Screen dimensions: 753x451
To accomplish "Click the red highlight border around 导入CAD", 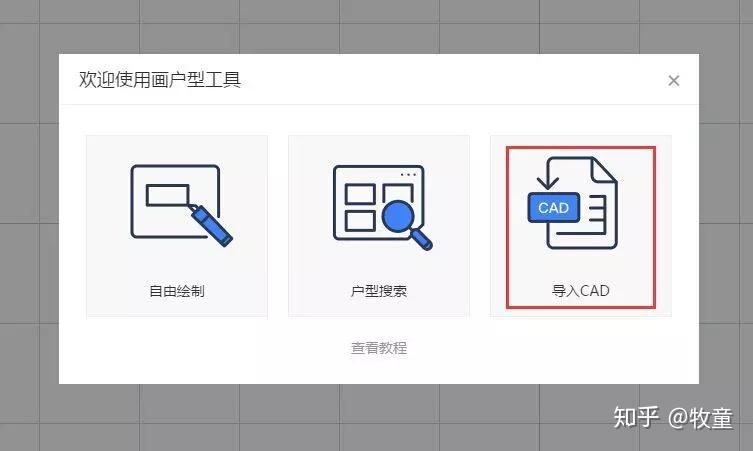I will 581,228.
